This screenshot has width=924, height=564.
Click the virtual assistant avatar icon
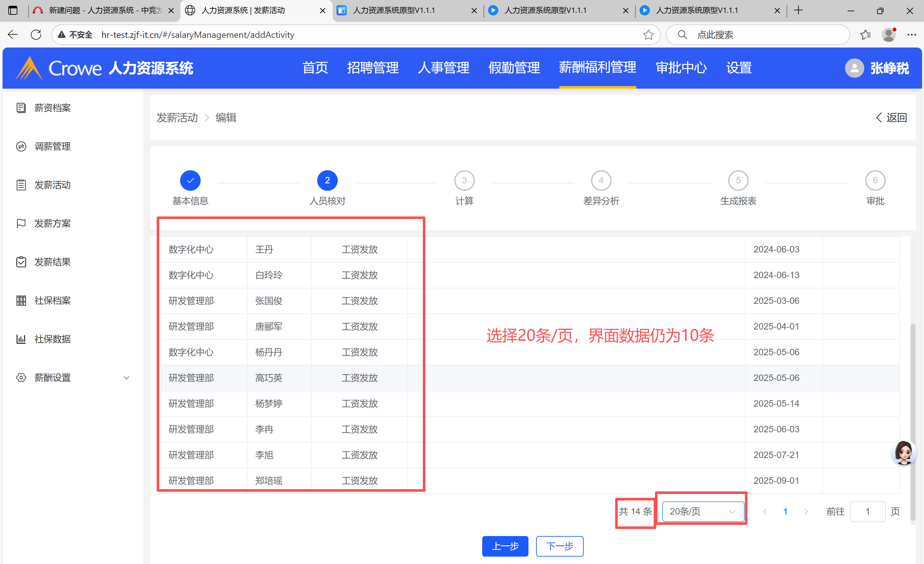click(x=903, y=453)
